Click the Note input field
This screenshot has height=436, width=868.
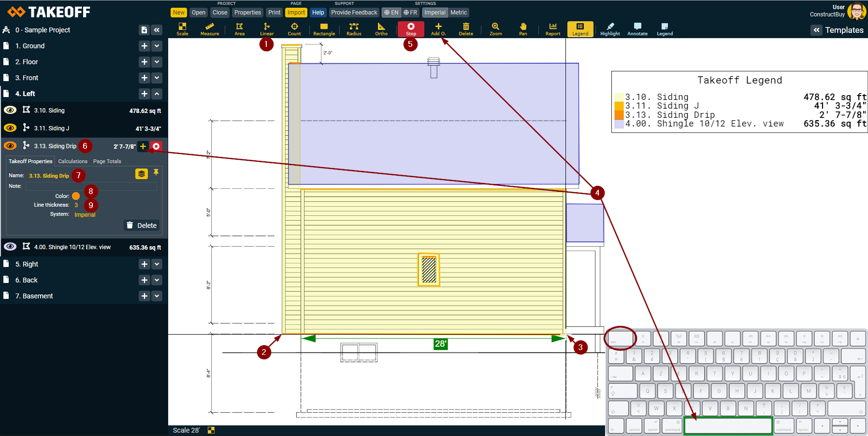click(x=91, y=186)
